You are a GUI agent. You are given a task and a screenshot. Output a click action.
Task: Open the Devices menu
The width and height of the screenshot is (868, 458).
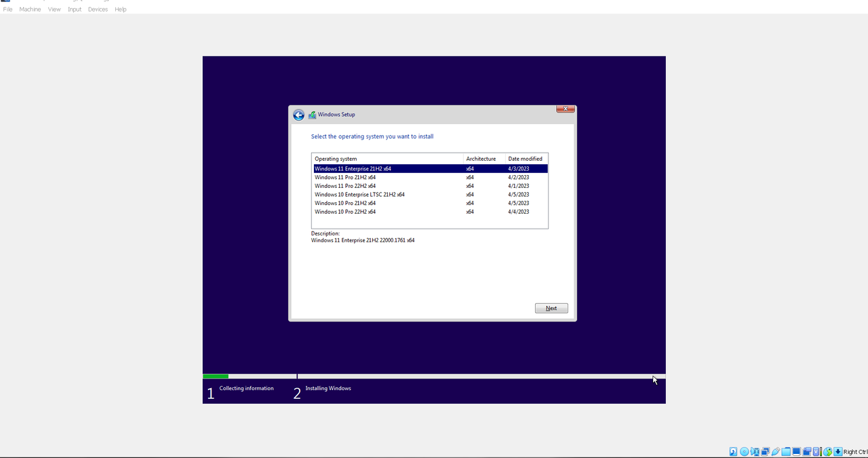98,9
